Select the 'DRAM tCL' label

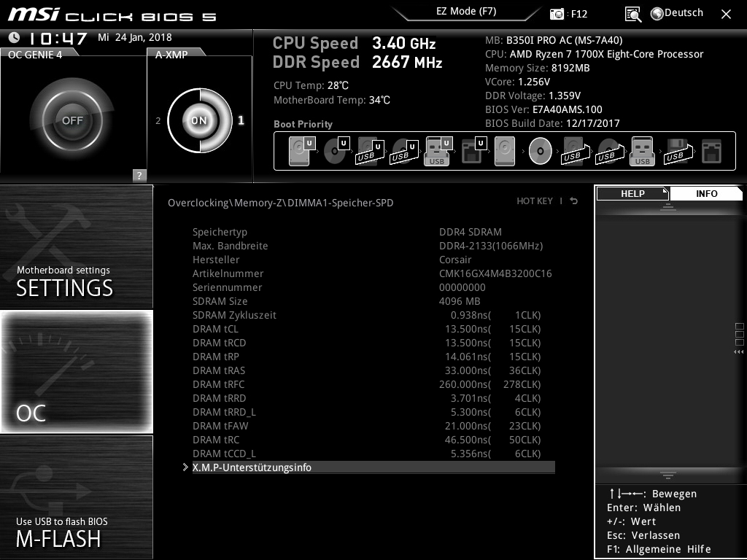215,329
